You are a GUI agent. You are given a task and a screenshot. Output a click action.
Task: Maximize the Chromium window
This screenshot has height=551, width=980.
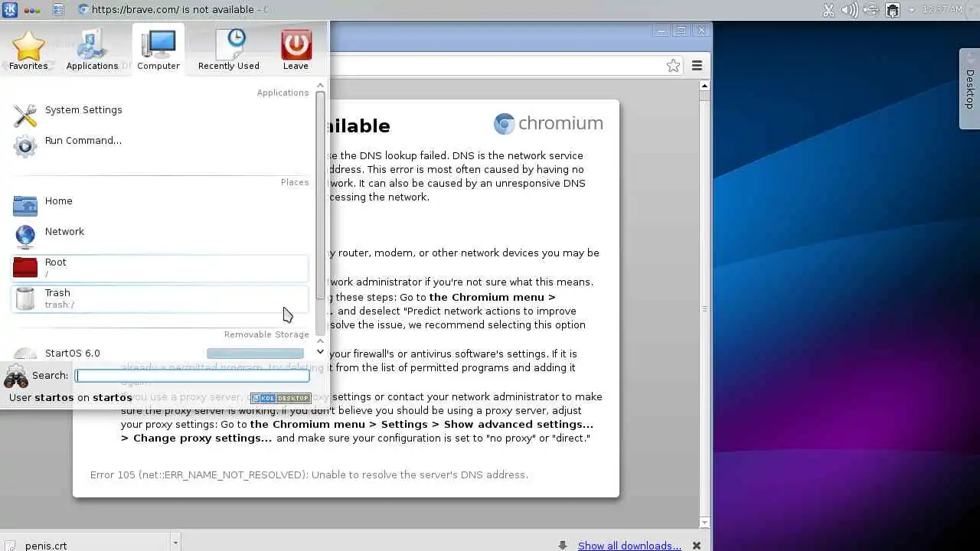tap(681, 31)
